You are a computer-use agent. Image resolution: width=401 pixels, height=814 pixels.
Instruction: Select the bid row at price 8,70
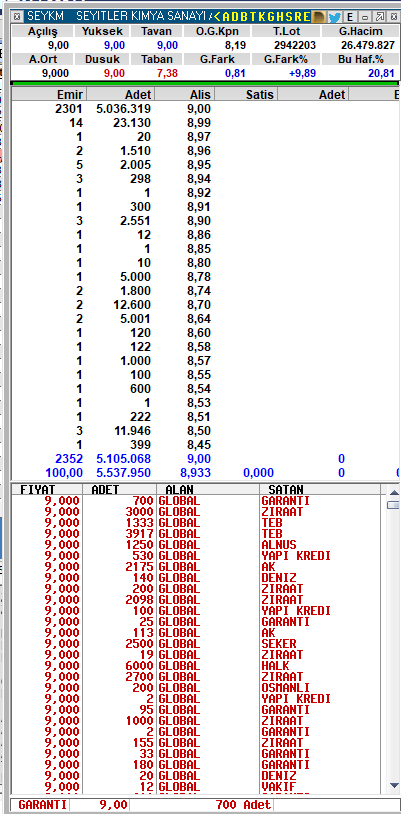coord(206,305)
